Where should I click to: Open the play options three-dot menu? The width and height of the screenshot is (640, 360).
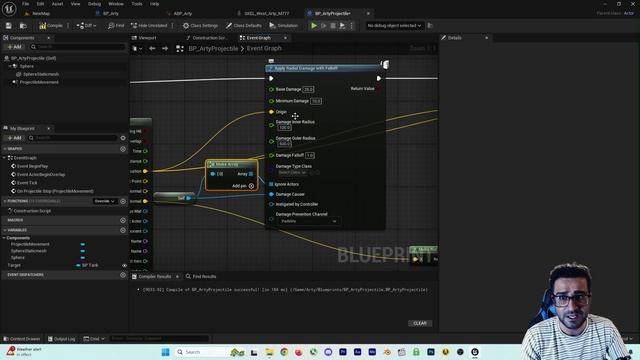[351, 26]
